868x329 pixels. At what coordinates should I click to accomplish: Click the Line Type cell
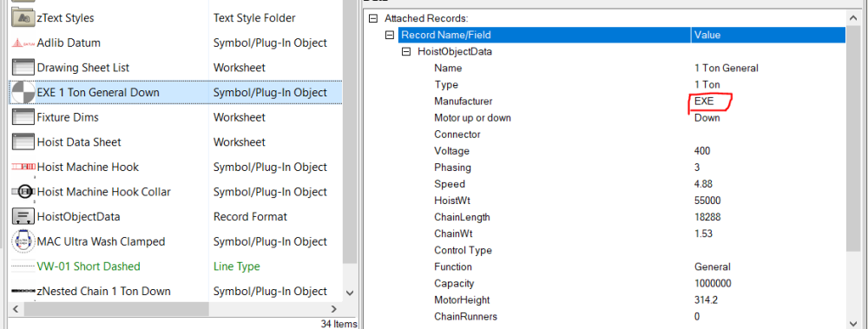(236, 266)
